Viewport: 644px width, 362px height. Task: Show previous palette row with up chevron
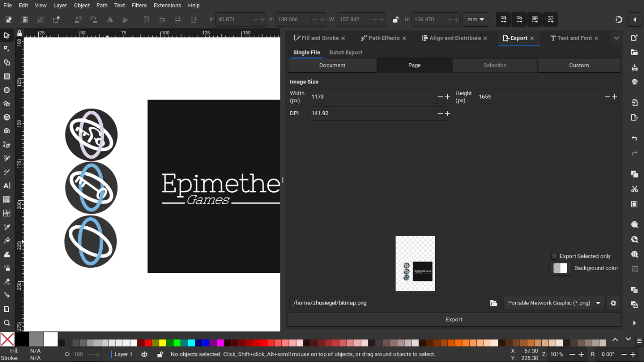click(615, 339)
